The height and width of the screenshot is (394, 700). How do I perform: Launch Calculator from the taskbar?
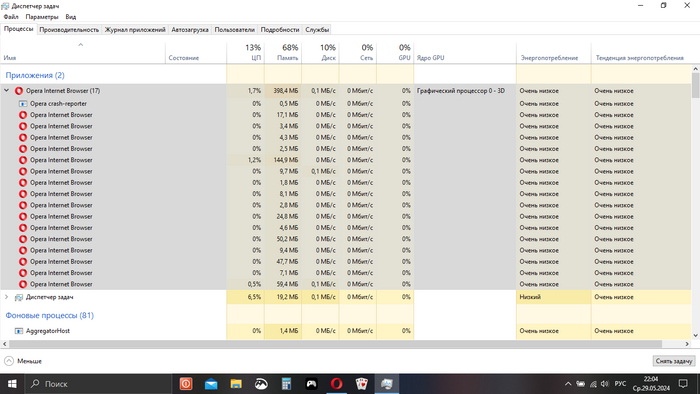[286, 384]
